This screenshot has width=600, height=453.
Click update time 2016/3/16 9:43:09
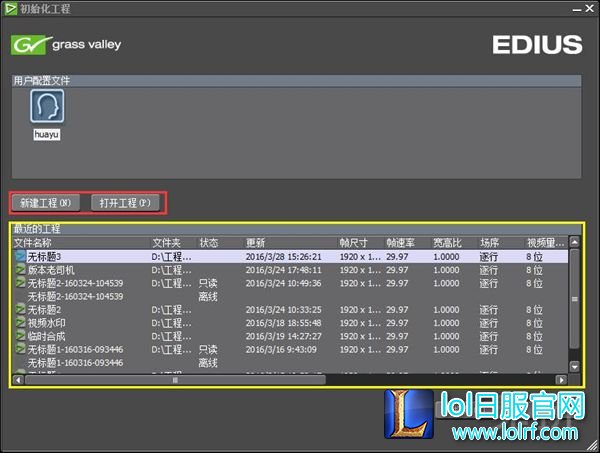coord(281,350)
